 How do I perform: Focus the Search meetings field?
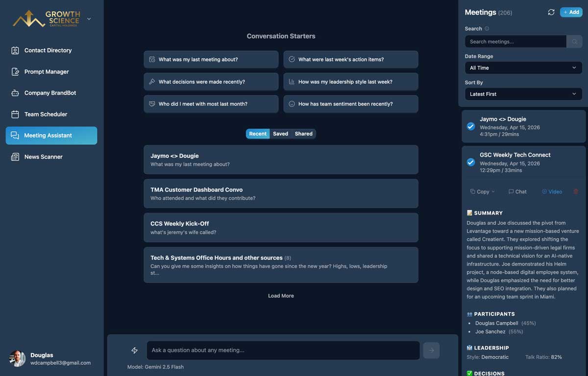[x=515, y=42]
